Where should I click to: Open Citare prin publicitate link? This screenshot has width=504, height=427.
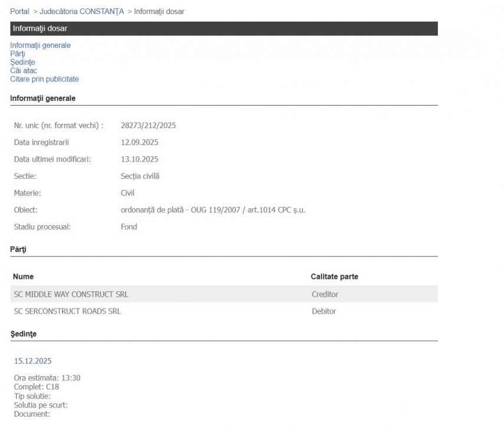point(44,79)
